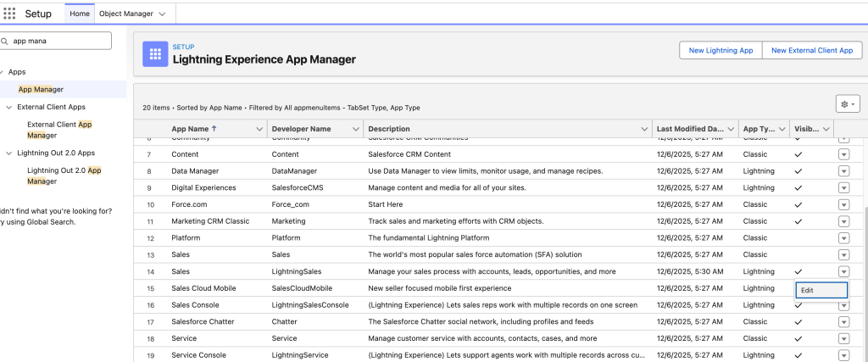Sort by the Developer Name column header

tap(301, 129)
